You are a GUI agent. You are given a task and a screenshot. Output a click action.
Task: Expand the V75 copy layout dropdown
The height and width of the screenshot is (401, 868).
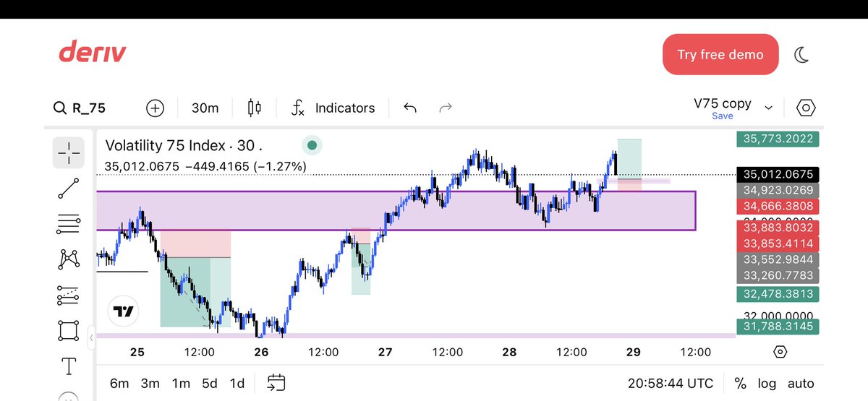(768, 108)
